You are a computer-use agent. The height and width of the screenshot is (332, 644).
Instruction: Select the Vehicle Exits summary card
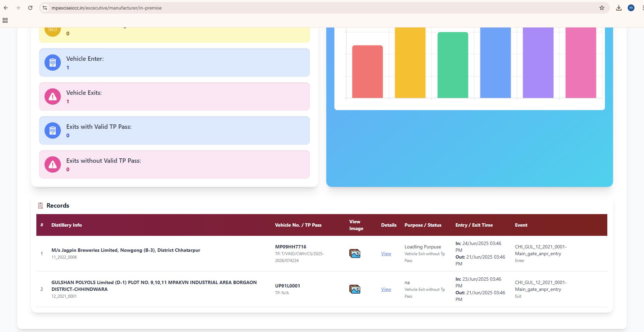[x=174, y=97]
